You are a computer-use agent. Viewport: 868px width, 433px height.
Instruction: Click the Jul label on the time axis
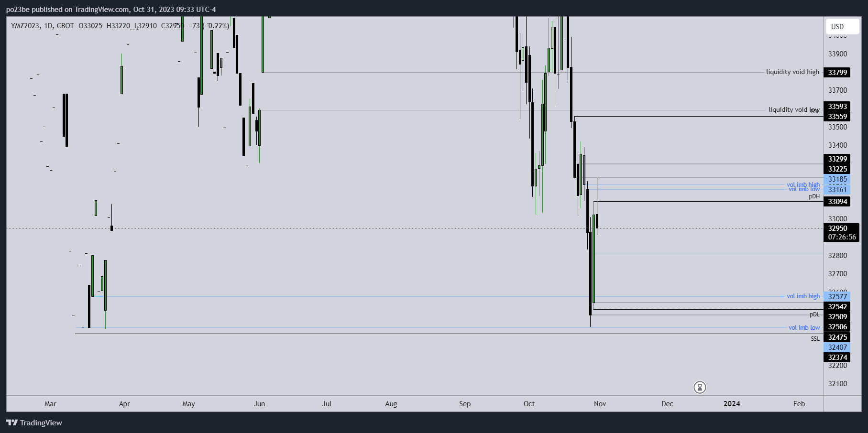(327, 404)
